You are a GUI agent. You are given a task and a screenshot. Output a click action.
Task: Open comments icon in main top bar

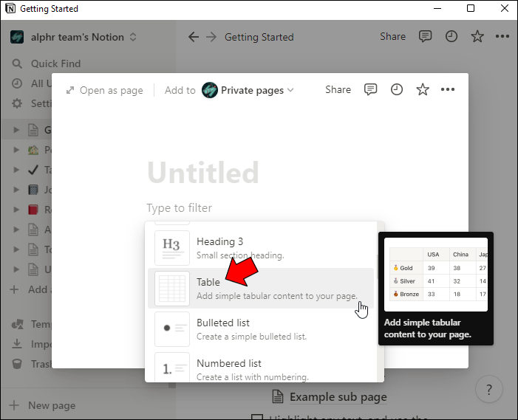coord(425,36)
